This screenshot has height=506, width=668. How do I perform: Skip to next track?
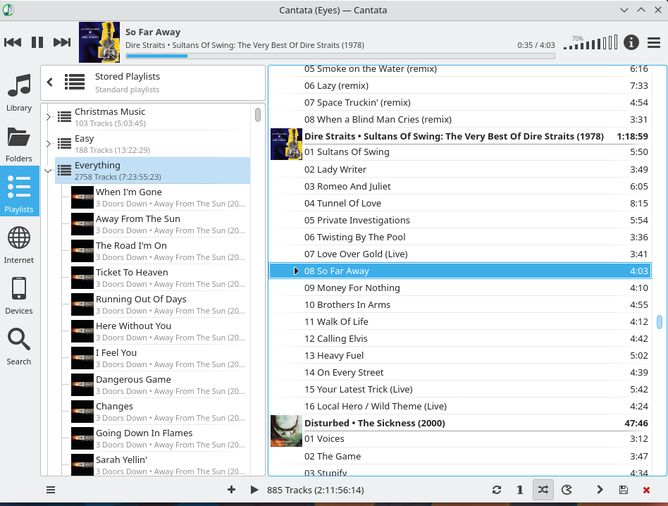tap(62, 42)
